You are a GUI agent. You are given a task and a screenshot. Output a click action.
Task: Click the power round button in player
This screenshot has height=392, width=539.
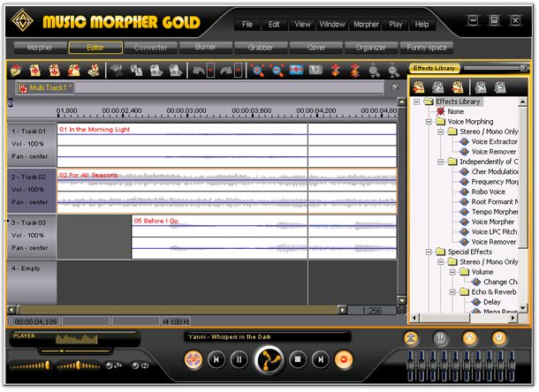[498, 339]
